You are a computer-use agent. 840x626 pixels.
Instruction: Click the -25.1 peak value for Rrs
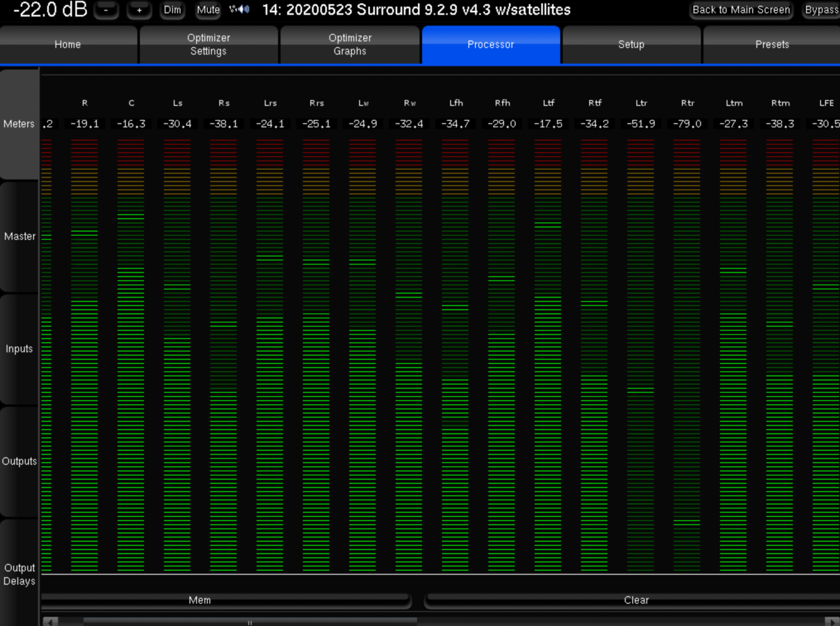tap(317, 124)
